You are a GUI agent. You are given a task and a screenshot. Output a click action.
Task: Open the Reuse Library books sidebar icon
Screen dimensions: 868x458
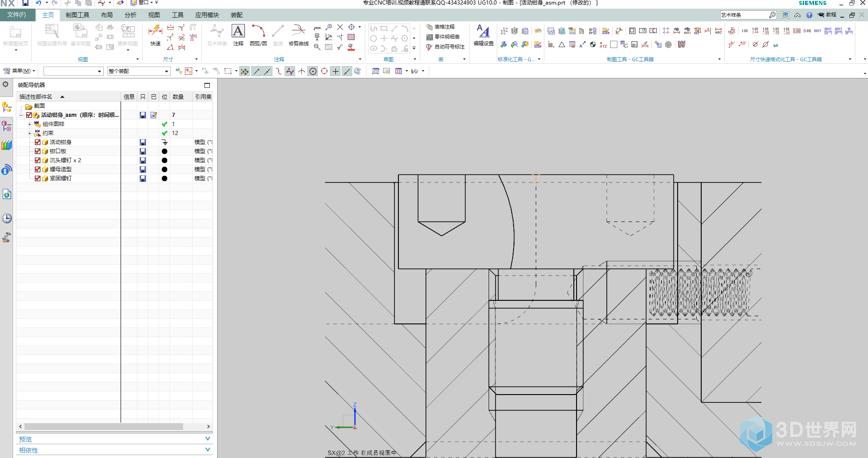click(6, 145)
